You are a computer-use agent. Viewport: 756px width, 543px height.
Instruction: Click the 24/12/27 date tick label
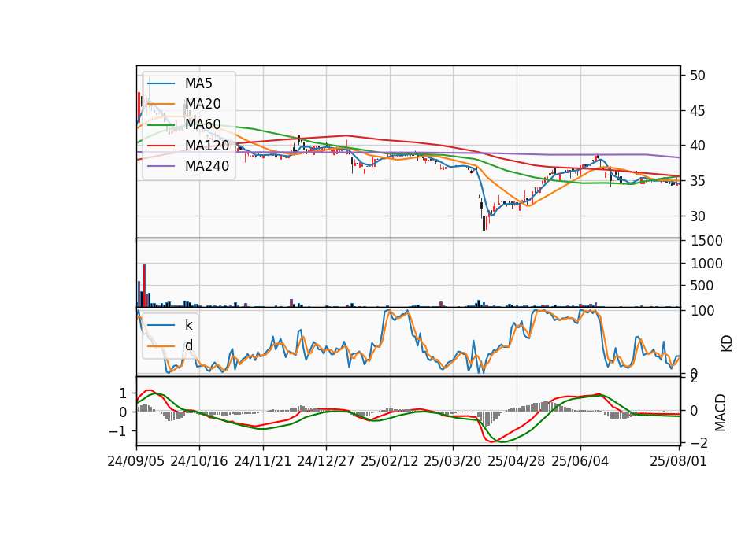coord(326,461)
